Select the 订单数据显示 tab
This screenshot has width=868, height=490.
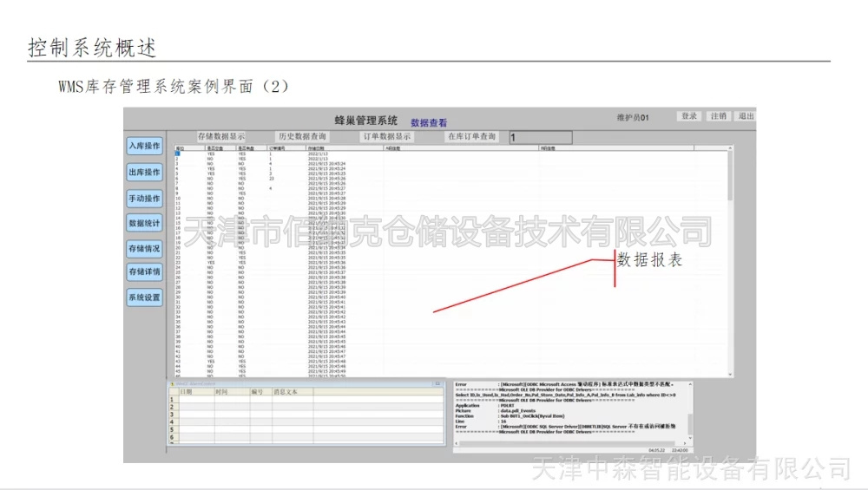point(386,137)
